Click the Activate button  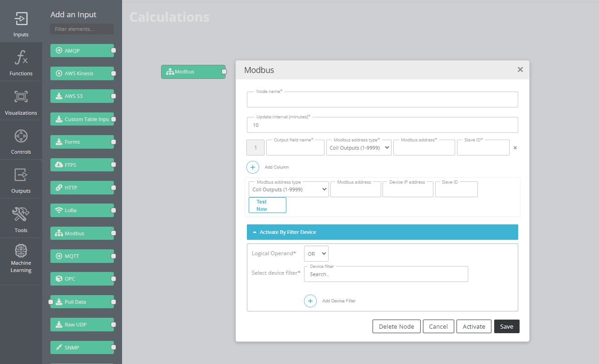[474, 326]
